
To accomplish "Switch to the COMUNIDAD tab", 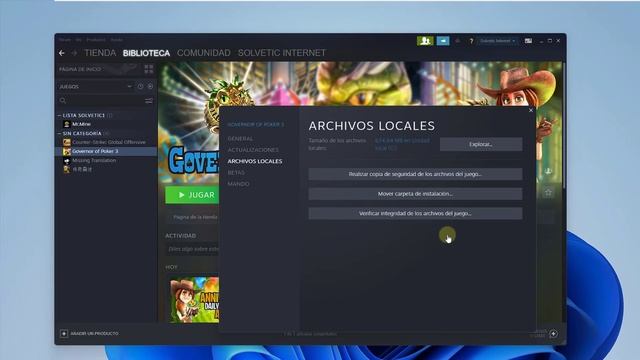I will click(204, 53).
